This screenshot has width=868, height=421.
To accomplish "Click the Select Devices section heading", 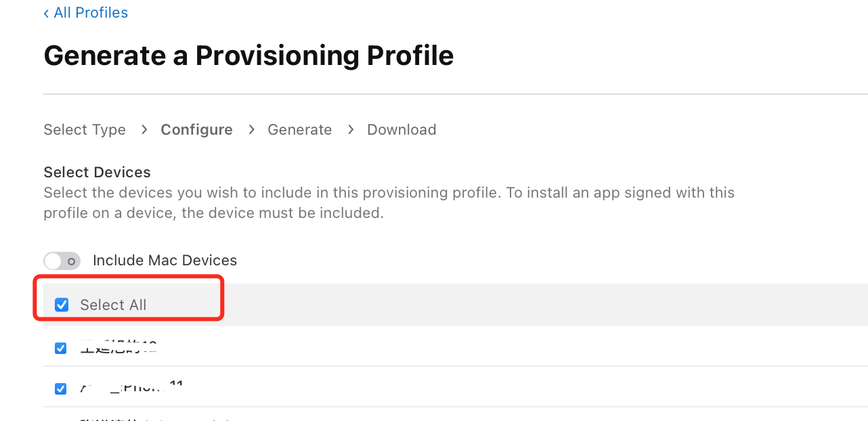I will pyautogui.click(x=97, y=172).
